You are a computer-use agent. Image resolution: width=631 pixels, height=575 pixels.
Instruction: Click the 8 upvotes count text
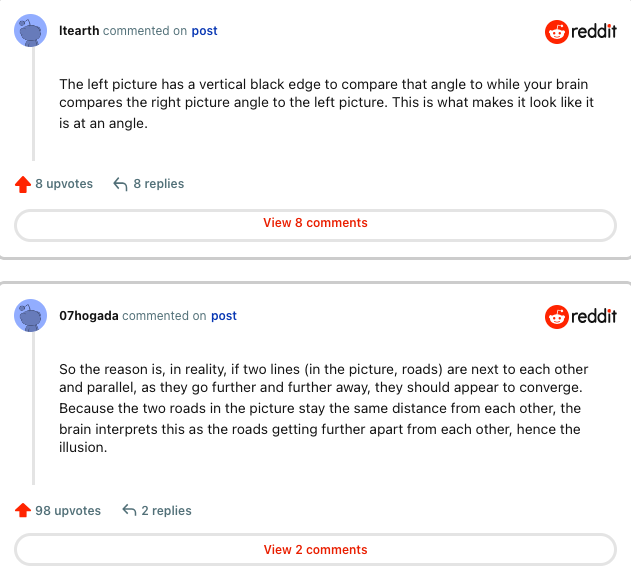(x=64, y=184)
